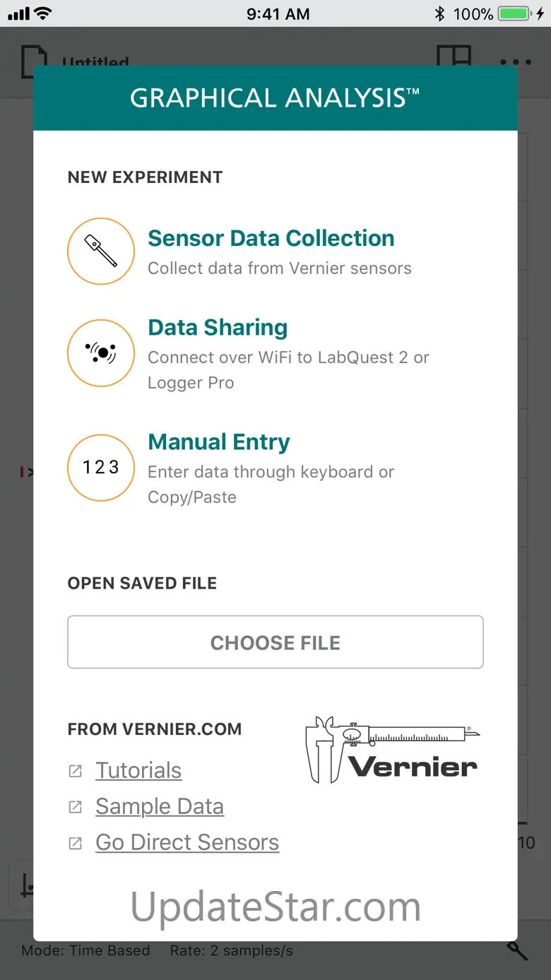
Task: Tap the 123 Manual Entry icon
Action: coord(101,467)
